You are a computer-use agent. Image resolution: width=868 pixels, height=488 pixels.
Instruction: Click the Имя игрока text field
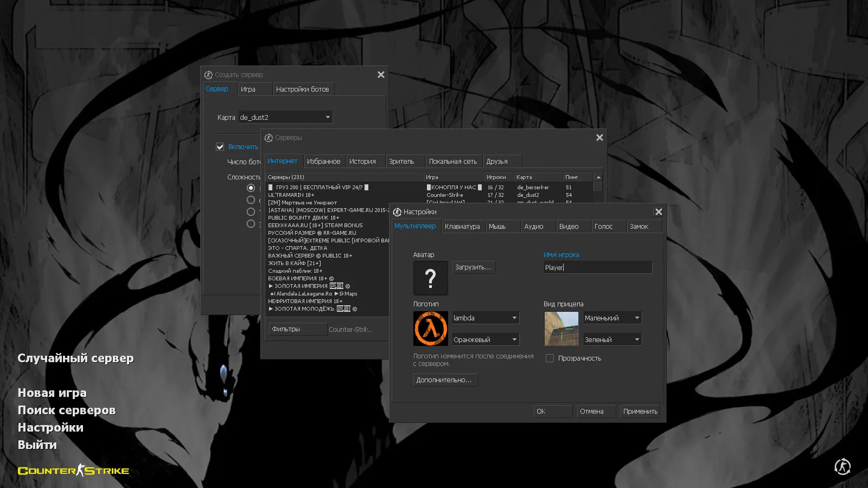click(x=597, y=267)
